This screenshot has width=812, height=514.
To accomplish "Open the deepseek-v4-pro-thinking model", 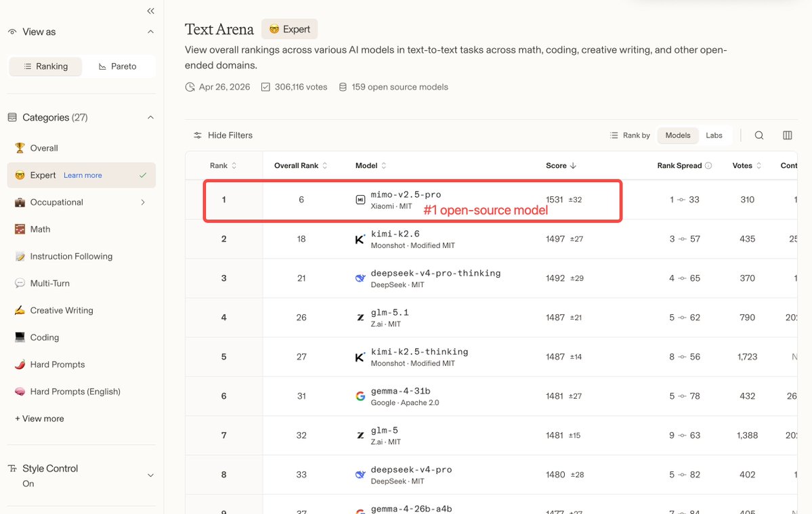I will coord(435,274).
